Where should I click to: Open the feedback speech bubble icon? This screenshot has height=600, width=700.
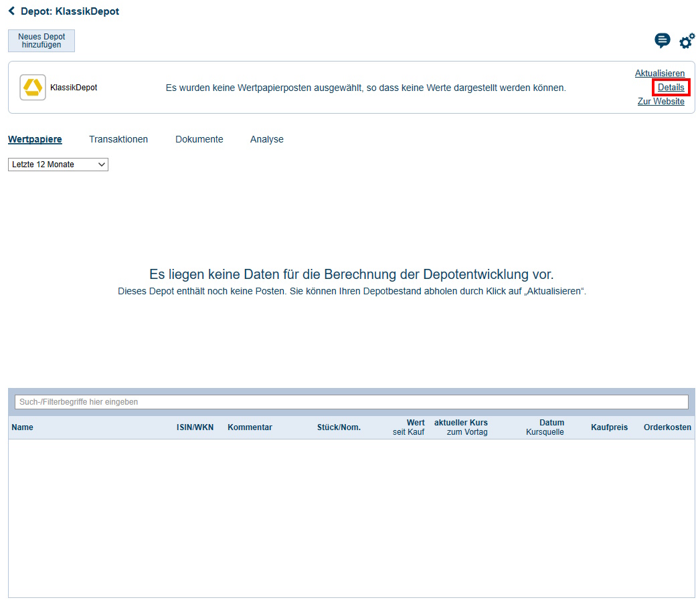(x=662, y=40)
